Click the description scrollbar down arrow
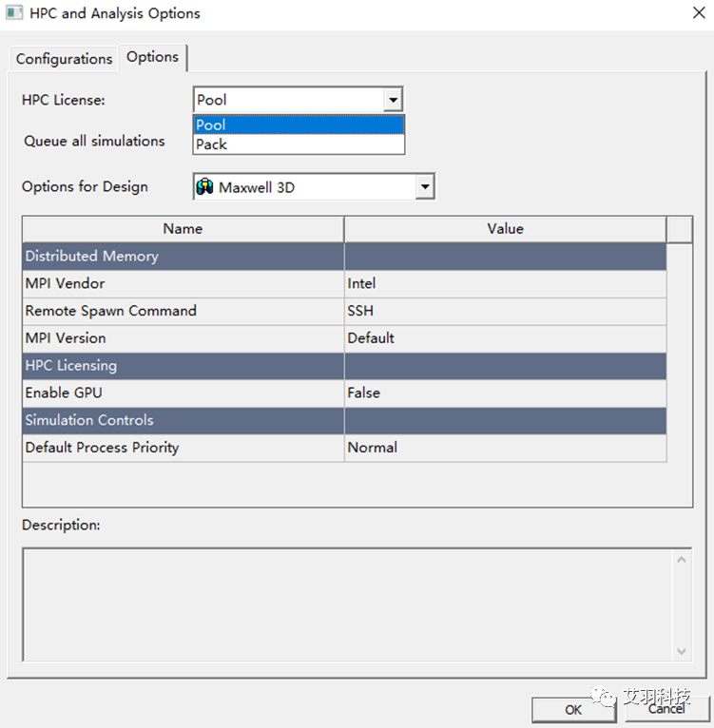 tap(682, 651)
